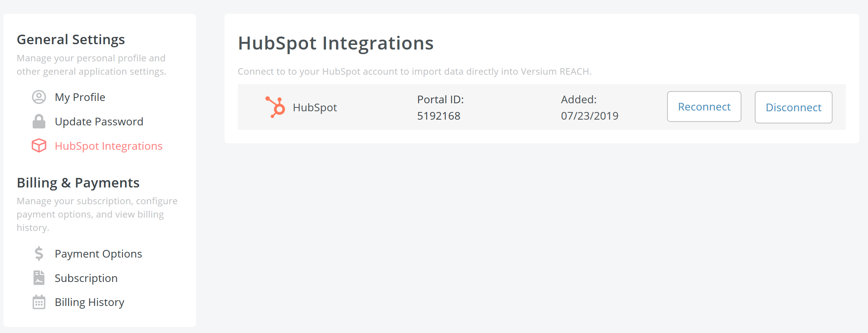Click the Added: label
This screenshot has height=333, width=868.
coord(579,99)
